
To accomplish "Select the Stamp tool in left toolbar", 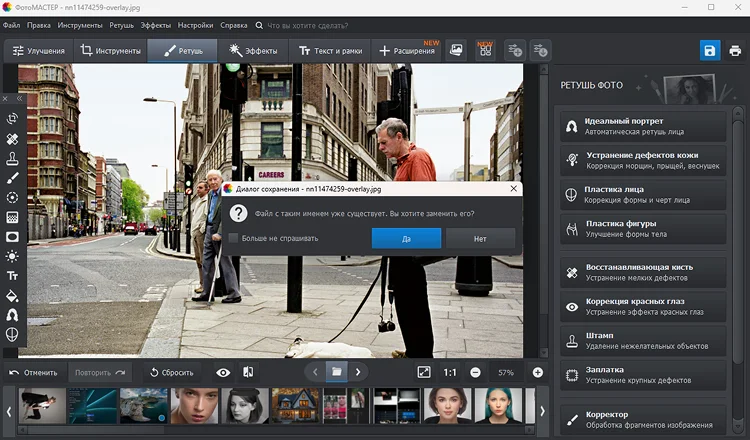I will [x=12, y=159].
